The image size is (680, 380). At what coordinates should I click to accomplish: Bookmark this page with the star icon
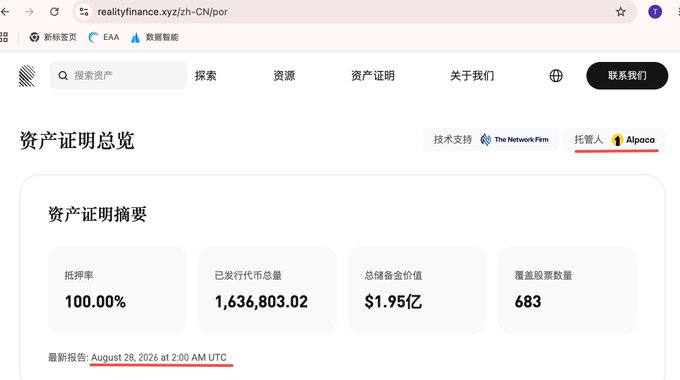[621, 12]
